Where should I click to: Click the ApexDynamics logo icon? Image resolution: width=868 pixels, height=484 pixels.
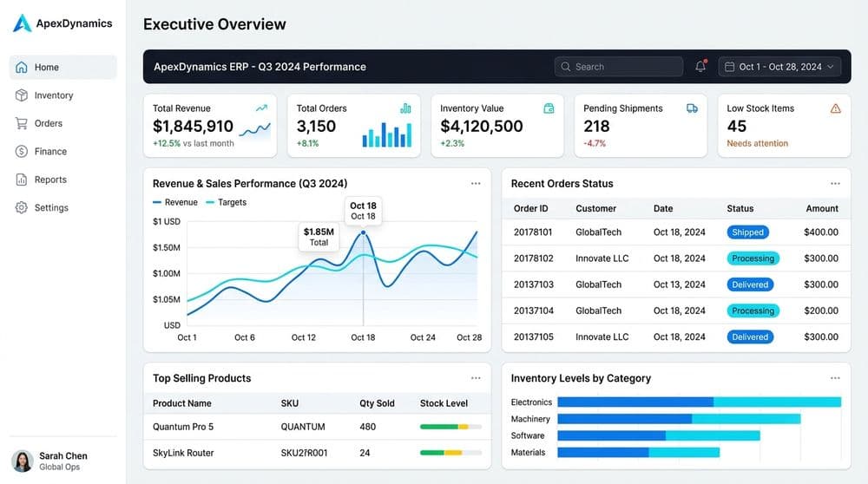point(23,23)
